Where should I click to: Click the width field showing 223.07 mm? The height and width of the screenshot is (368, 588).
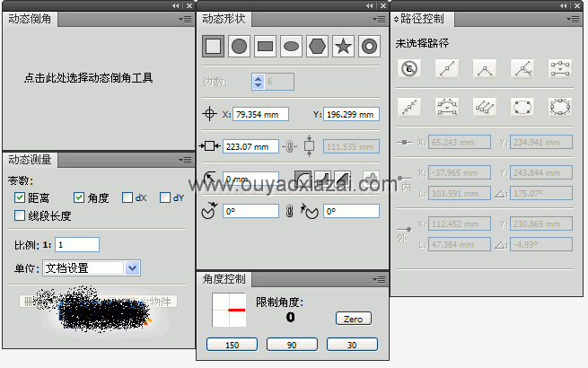[250, 146]
